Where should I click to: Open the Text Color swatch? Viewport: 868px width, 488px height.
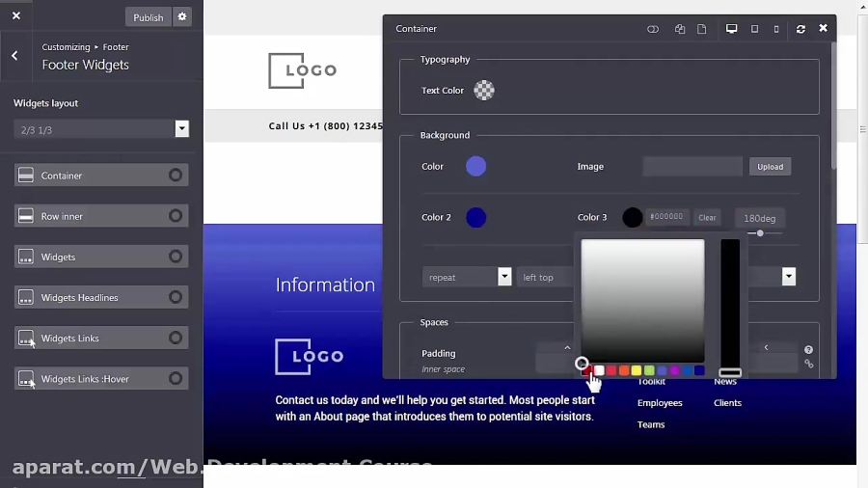[x=484, y=91]
